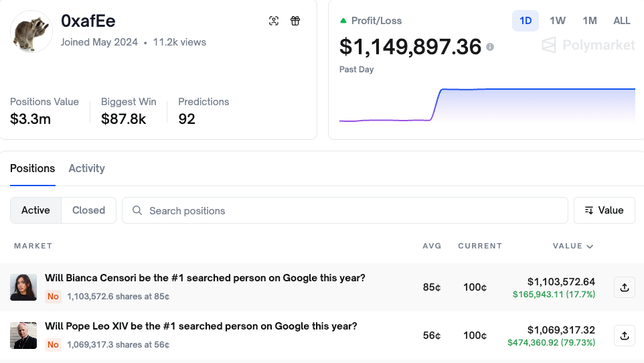644x363 pixels.
Task: Click the magnifier icon in search positions
Action: coord(137,210)
